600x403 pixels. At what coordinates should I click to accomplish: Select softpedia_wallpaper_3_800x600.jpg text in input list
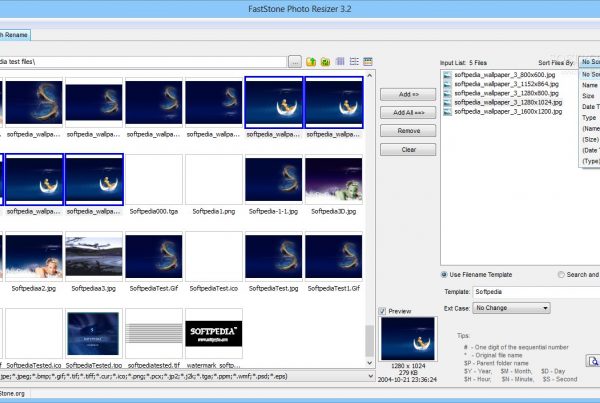pos(505,75)
